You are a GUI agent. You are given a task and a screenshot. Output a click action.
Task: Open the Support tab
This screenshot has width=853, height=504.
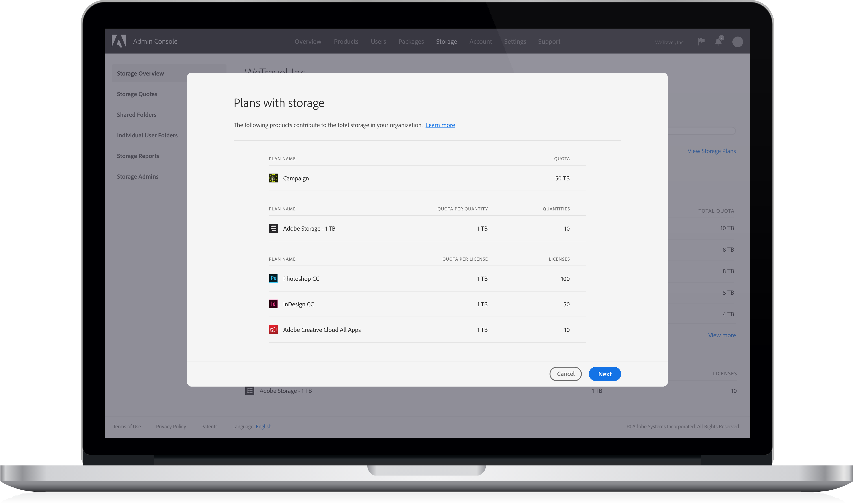(x=549, y=41)
